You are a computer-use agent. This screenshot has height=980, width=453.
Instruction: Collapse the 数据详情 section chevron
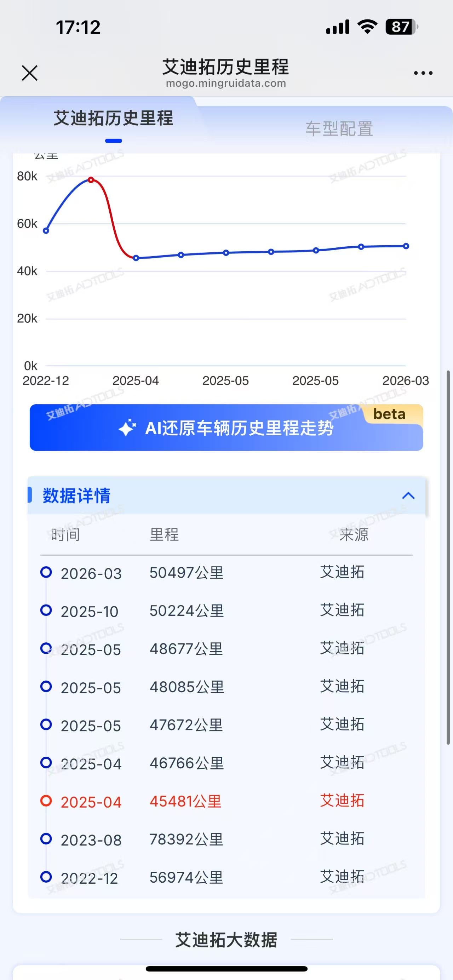(x=408, y=495)
